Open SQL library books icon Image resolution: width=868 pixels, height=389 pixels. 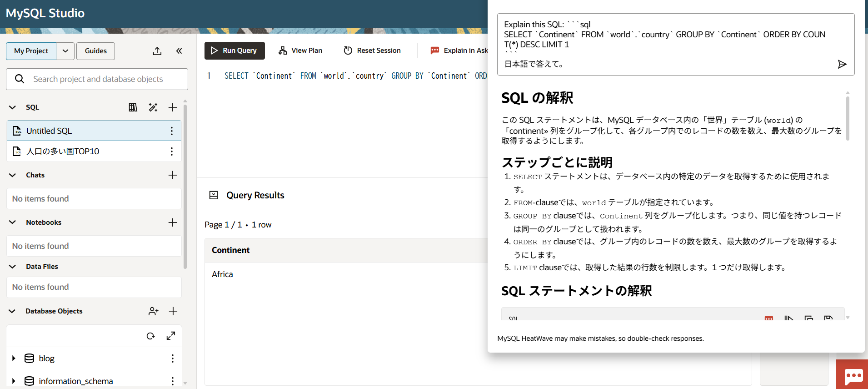tap(133, 107)
